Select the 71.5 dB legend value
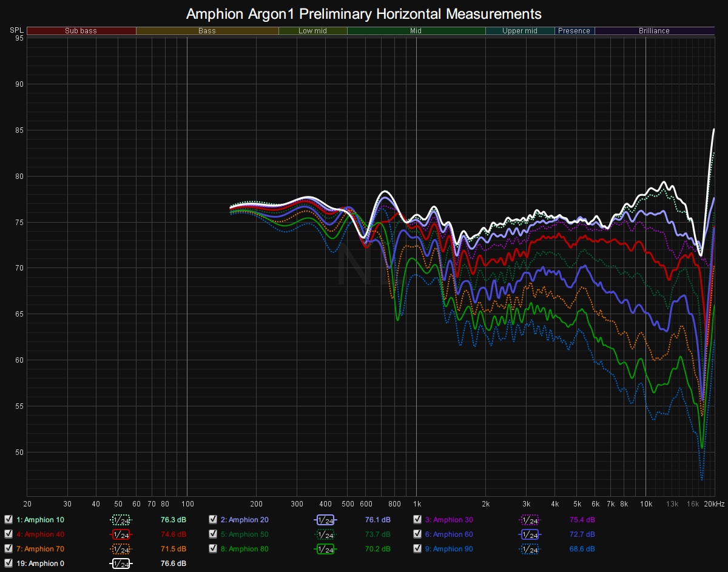This screenshot has width=728, height=572. (174, 549)
